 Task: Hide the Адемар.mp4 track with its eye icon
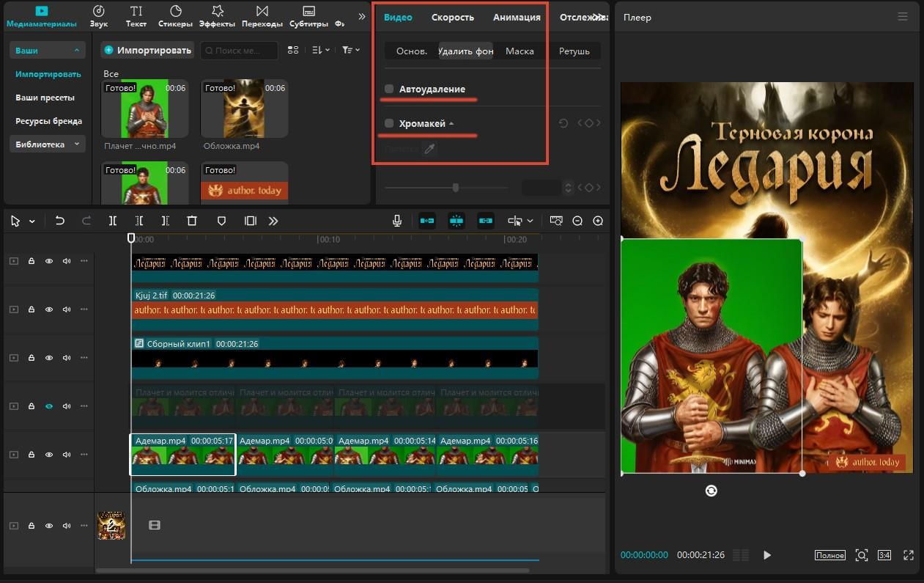click(x=49, y=455)
